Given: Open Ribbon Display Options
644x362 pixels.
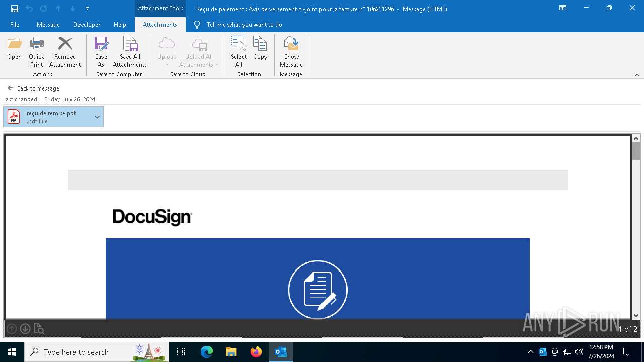Looking at the screenshot, I should tap(563, 8).
